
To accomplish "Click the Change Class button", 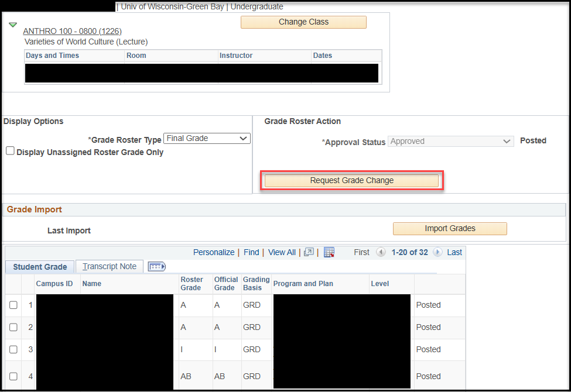I will [303, 22].
